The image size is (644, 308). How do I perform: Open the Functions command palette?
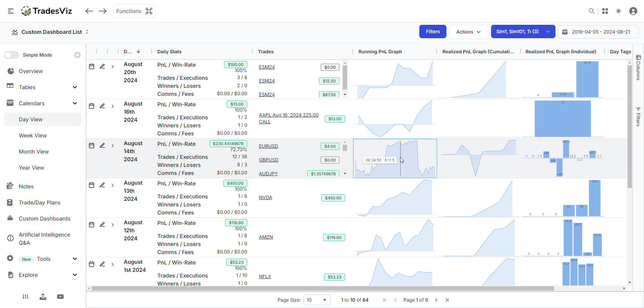[134, 11]
